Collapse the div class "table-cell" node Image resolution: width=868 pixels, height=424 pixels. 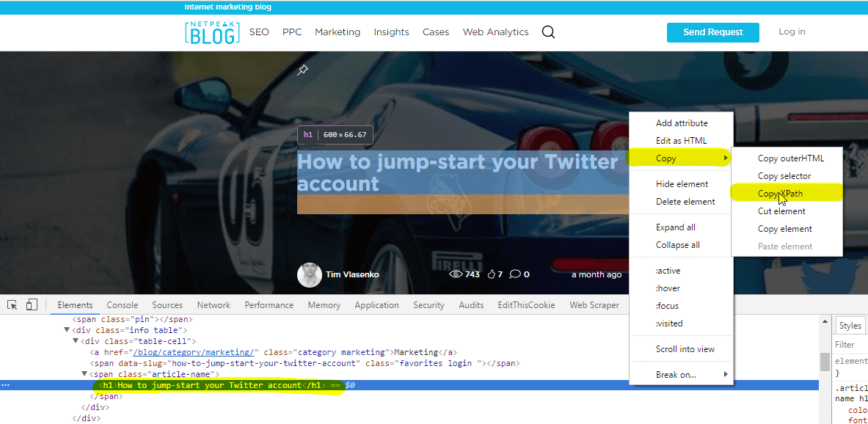(76, 341)
